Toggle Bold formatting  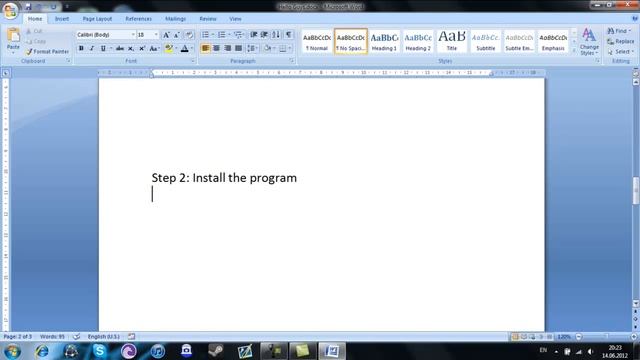coord(81,49)
